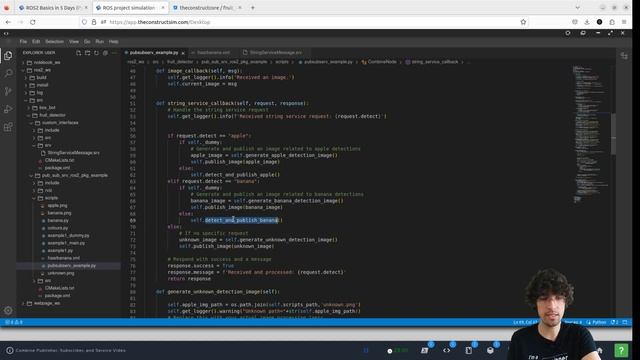This screenshot has height=360, width=640.
Task: Open colours.py in file tree
Action: [x=58, y=228]
